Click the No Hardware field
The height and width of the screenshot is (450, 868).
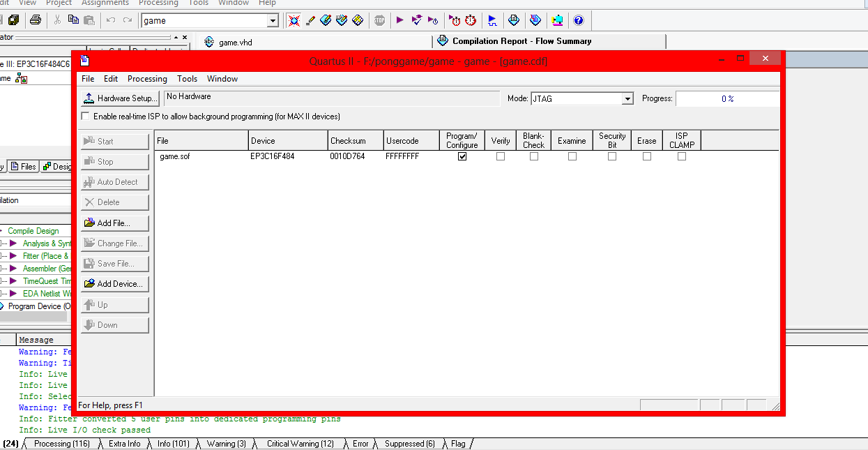tap(332, 98)
